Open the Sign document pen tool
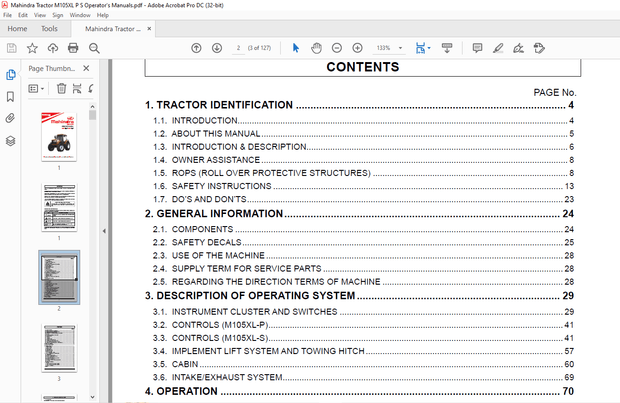The height and width of the screenshot is (403, 620). 518,48
